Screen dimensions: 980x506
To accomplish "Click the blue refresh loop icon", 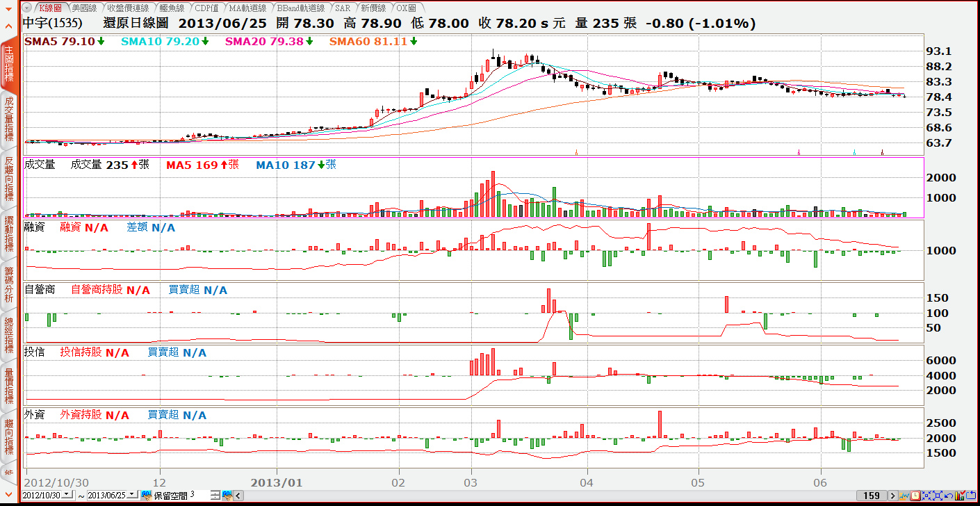I will pos(971,496).
